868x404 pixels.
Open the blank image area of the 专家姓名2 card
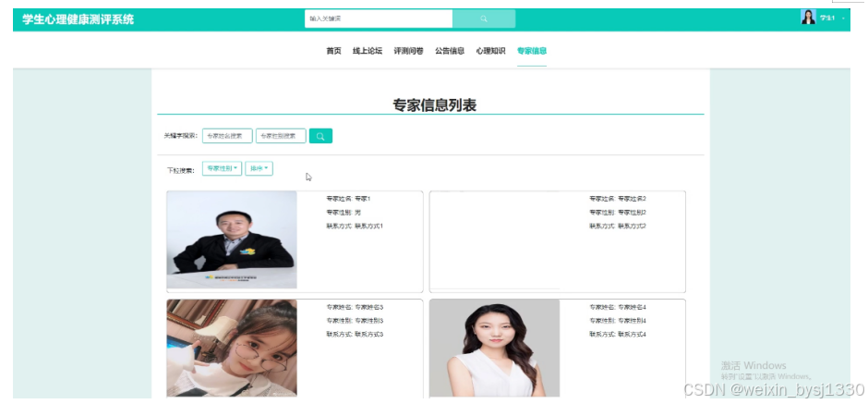click(x=494, y=240)
